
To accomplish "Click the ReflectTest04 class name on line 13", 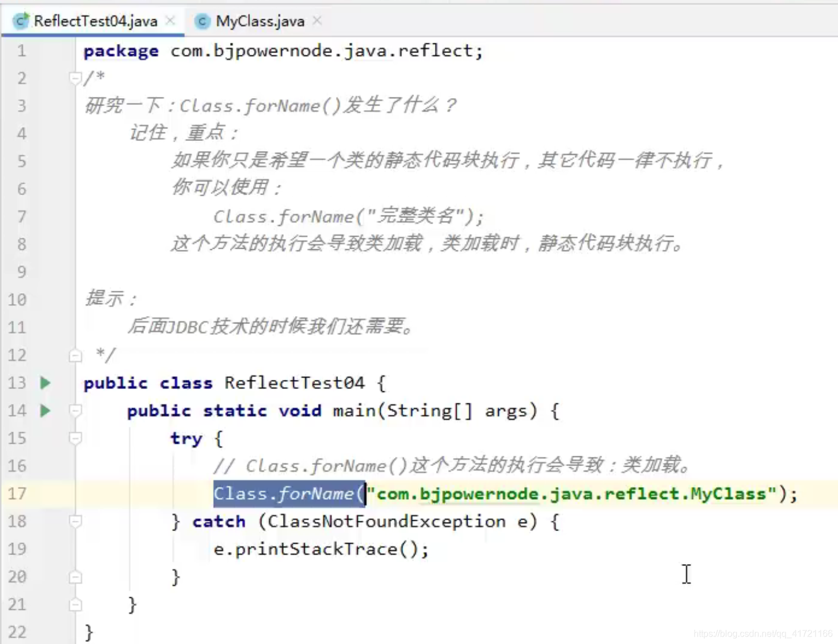I will [295, 383].
